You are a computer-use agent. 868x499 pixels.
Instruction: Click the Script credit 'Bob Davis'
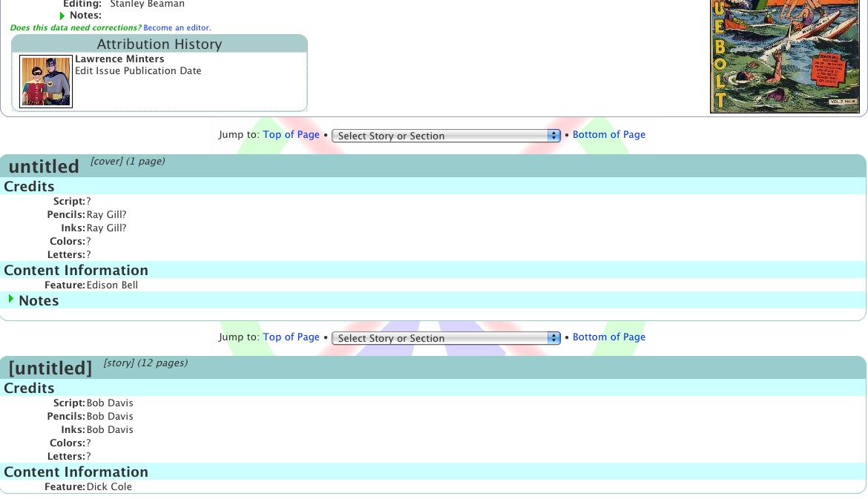[x=110, y=403]
